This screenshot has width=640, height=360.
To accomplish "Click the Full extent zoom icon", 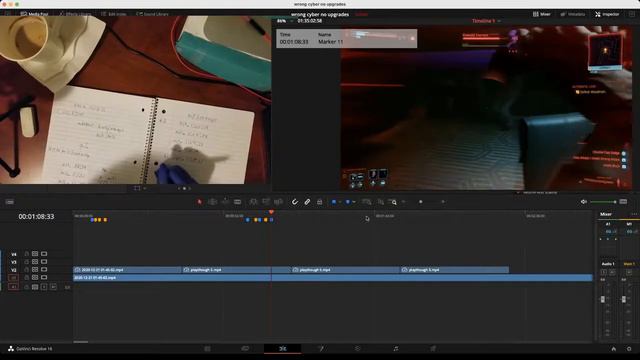I will click(367, 202).
